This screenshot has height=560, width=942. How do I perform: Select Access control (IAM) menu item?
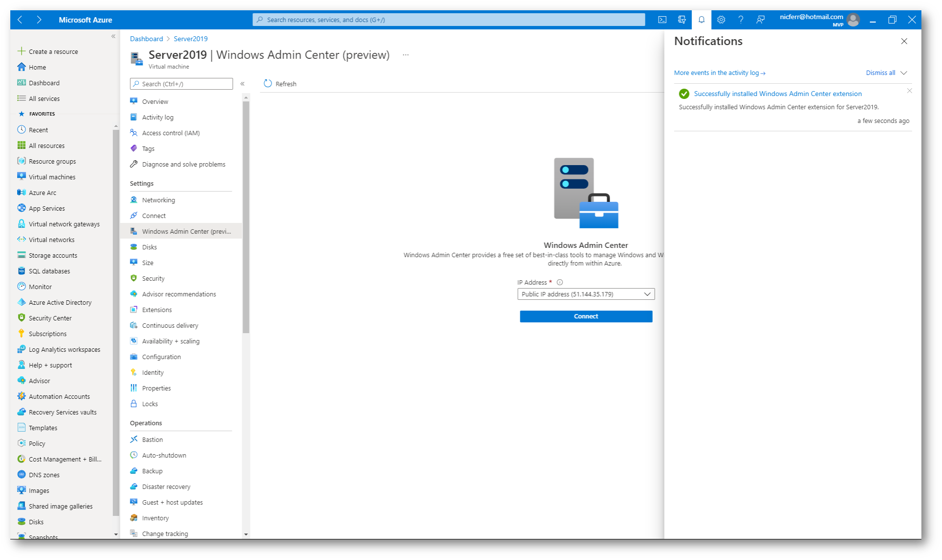coord(171,133)
